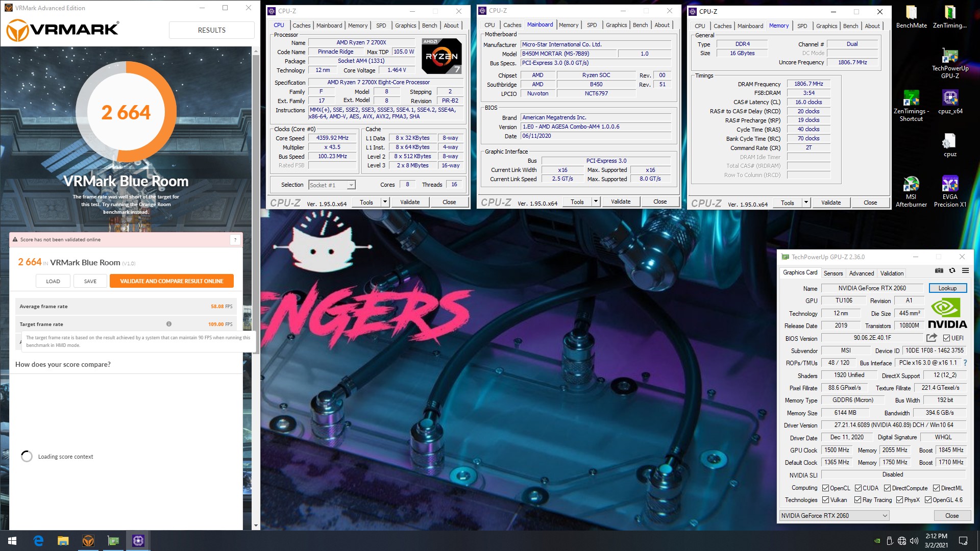This screenshot has width=980, height=551.
Task: Click Tools button in first CPU-Z window
Action: [x=366, y=203]
